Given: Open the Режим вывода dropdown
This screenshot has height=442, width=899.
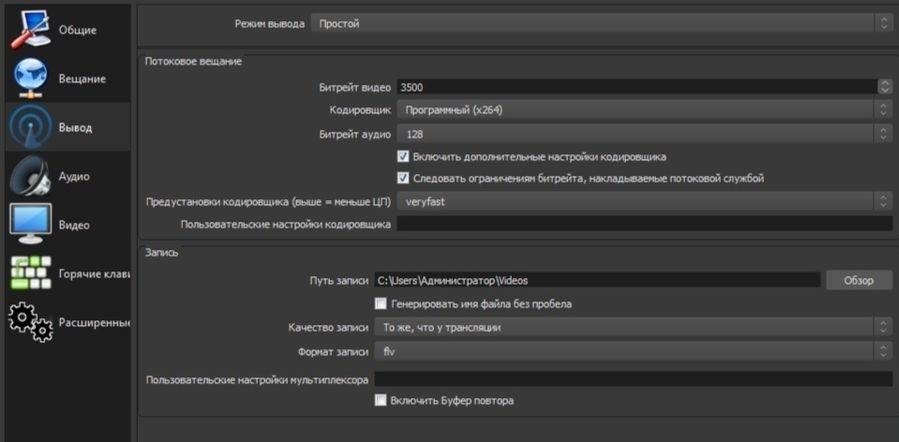Looking at the screenshot, I should tap(600, 23).
